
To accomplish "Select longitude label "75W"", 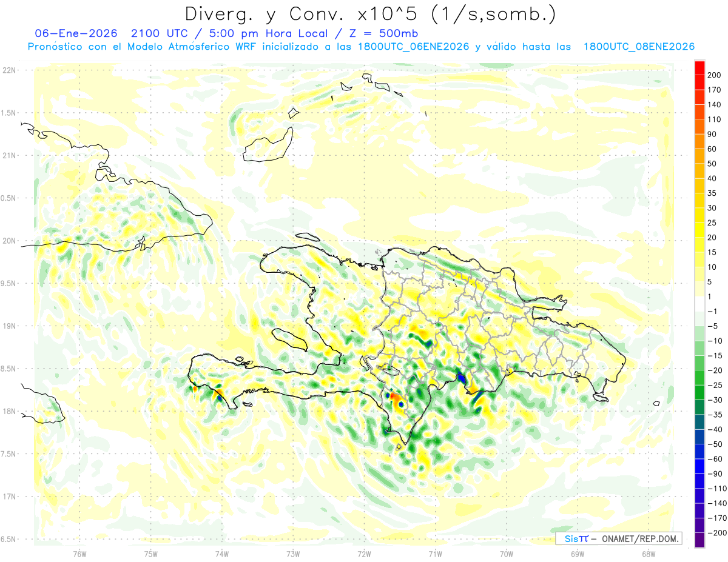I will click(150, 554).
